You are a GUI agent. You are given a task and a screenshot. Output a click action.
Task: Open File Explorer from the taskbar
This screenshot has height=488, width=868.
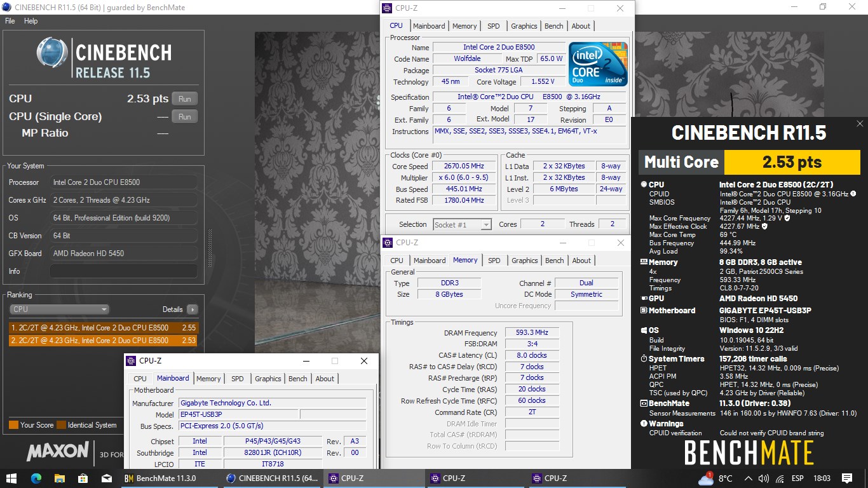point(59,478)
